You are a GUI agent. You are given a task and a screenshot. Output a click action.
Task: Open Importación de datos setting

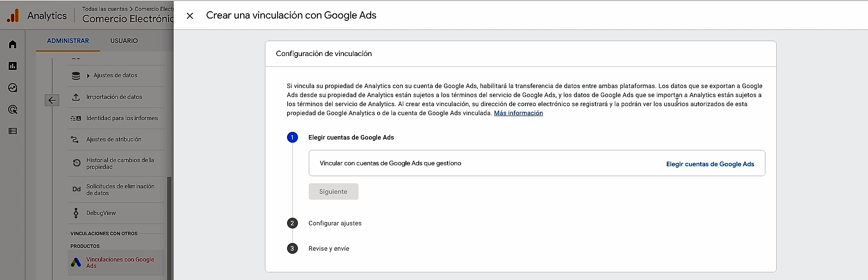(114, 97)
